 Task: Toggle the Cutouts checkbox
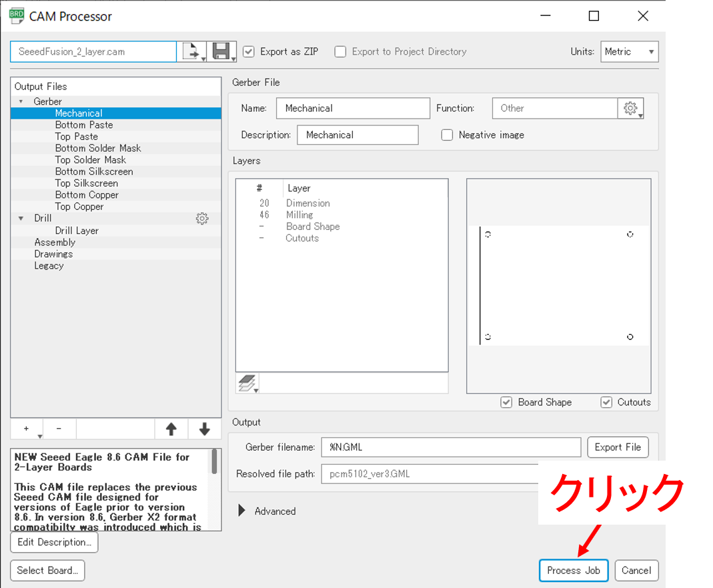click(x=606, y=402)
